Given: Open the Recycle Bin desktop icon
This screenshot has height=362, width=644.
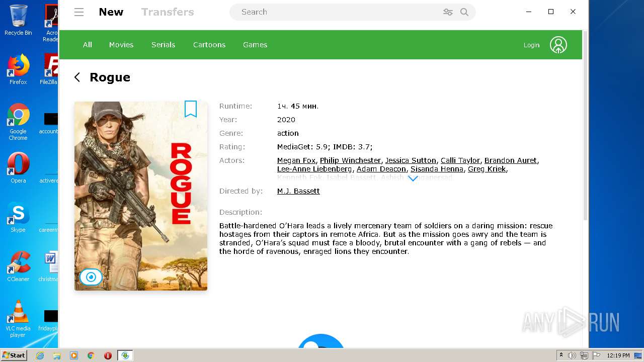Looking at the screenshot, I should tap(18, 20).
